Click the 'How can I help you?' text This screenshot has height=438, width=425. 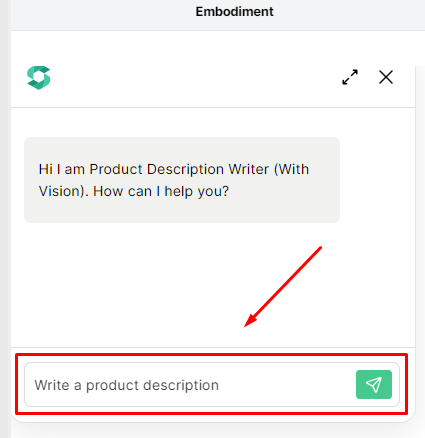point(161,191)
